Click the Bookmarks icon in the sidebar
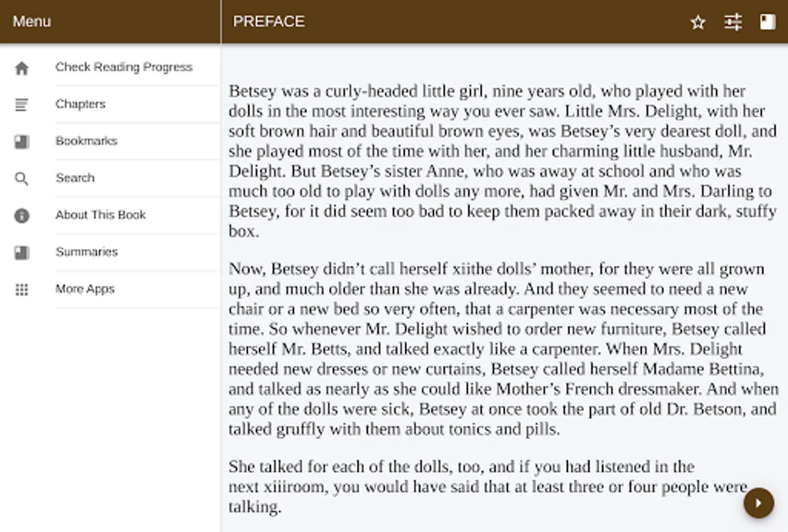This screenshot has height=532, width=788. click(22, 142)
